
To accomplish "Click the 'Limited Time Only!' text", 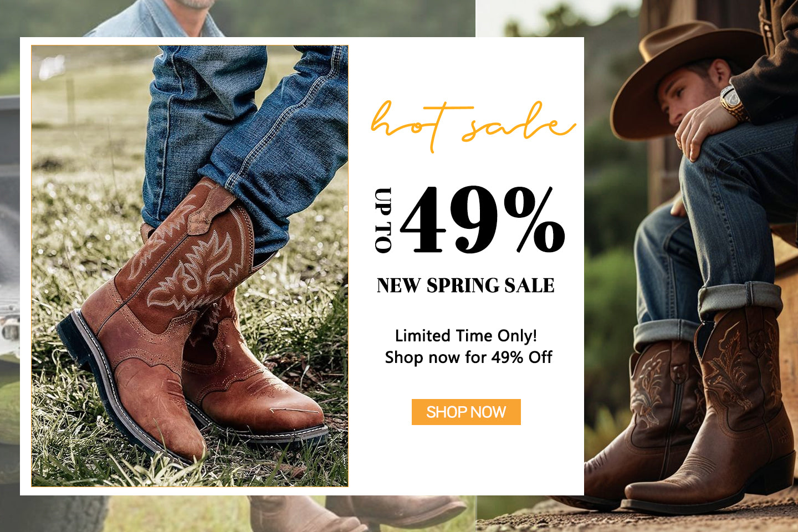I will point(466,335).
